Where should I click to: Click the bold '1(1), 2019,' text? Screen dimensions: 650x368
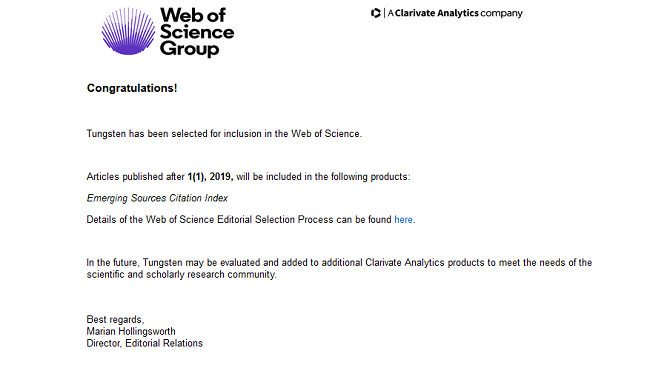pyautogui.click(x=210, y=177)
